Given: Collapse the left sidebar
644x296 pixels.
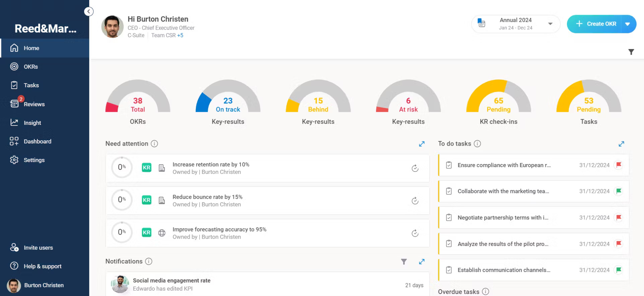Looking at the screenshot, I should [88, 12].
